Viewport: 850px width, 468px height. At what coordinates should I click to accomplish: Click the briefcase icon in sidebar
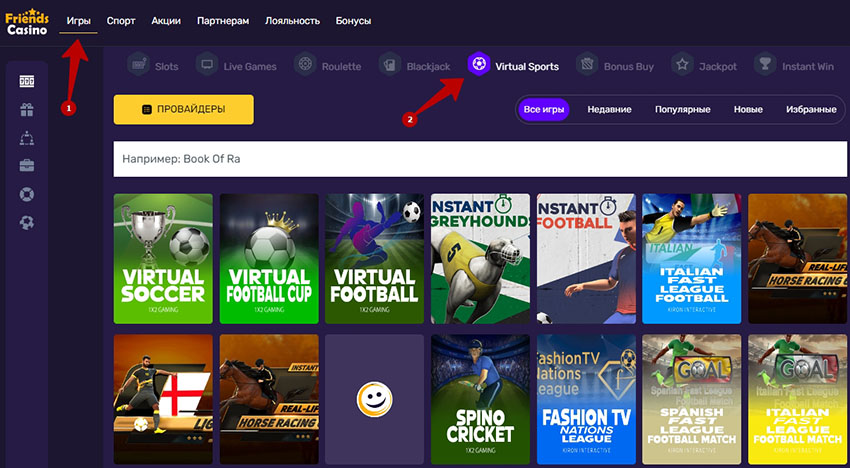point(27,165)
